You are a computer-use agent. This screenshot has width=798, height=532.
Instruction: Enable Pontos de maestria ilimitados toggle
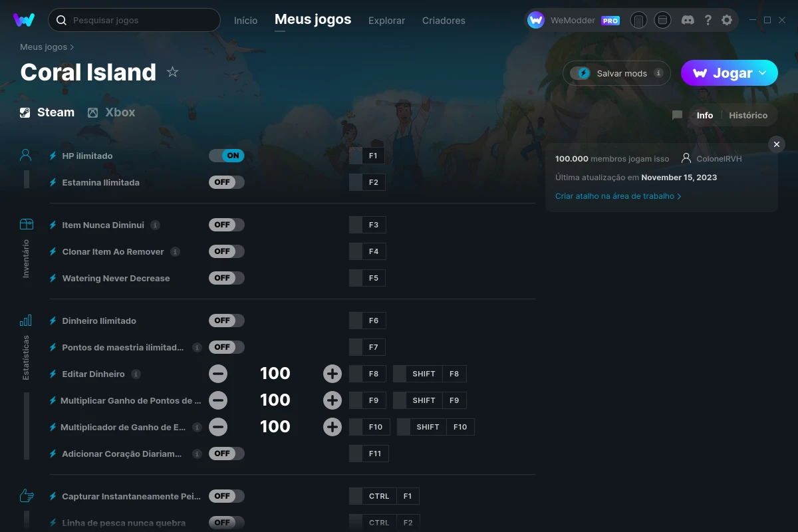click(x=227, y=347)
